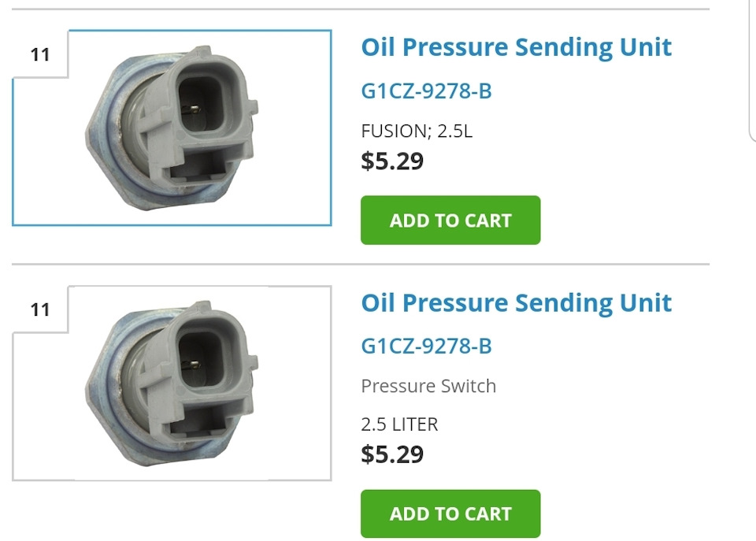Open the sensor image in Pressure Switch listing

(173, 384)
